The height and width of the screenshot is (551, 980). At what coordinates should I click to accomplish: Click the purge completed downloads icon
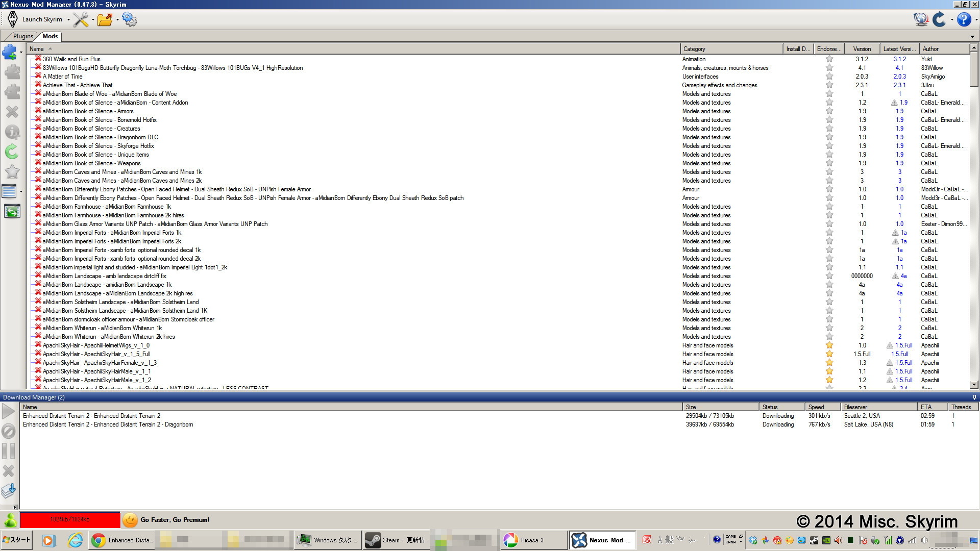point(9,491)
